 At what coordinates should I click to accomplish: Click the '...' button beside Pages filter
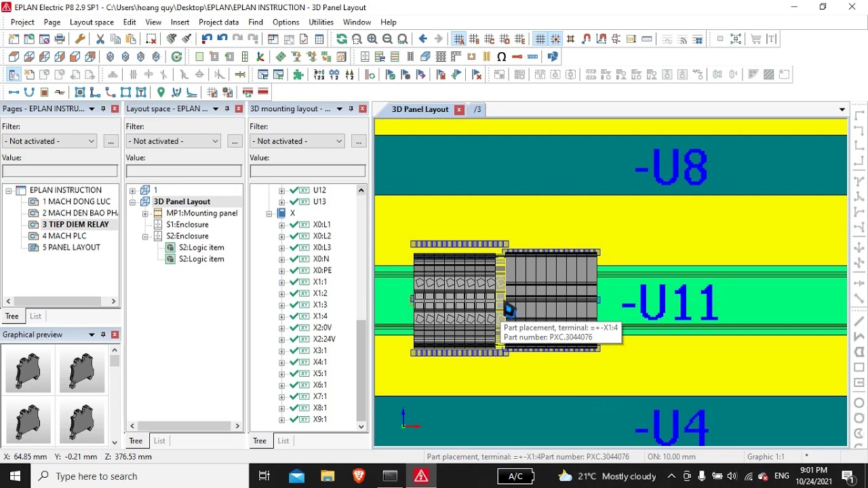point(111,141)
